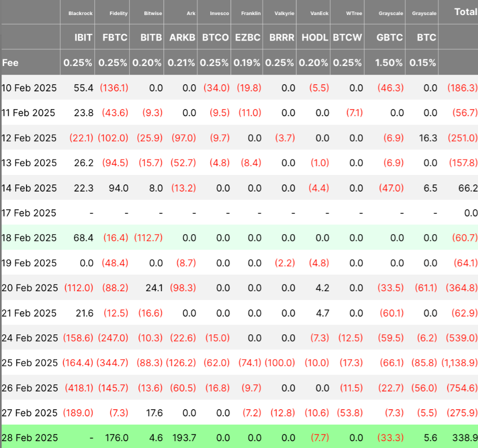
Task: Select the 27 Feb 2025 date row
Action: point(239,413)
